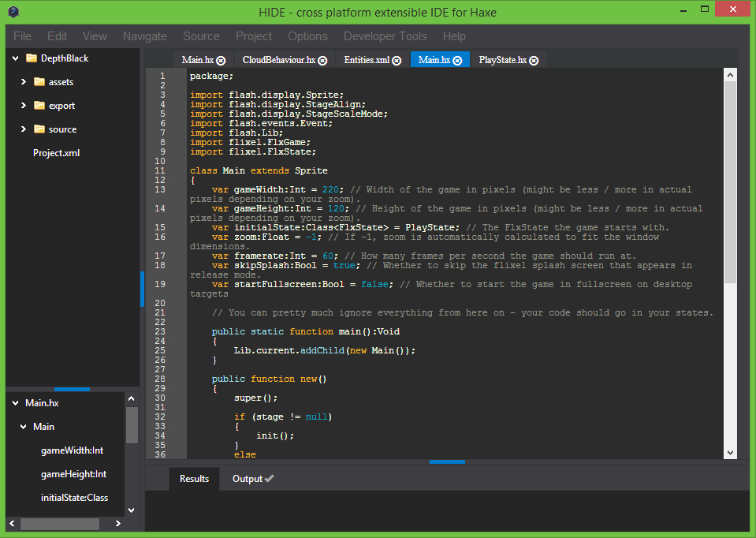Click the DepthBlack folder icon
Screen dimensions: 756x538
coord(32,58)
